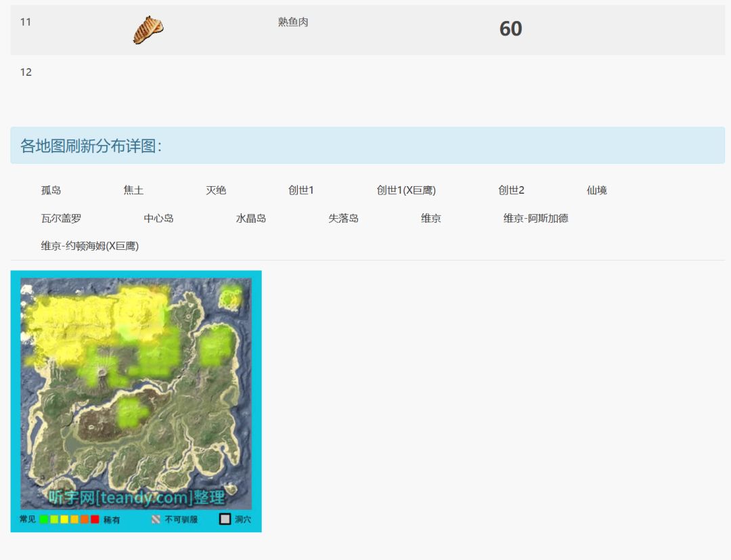731x560 pixels.
Task: Click the 熟鱼肉 item name
Action: click(x=293, y=22)
